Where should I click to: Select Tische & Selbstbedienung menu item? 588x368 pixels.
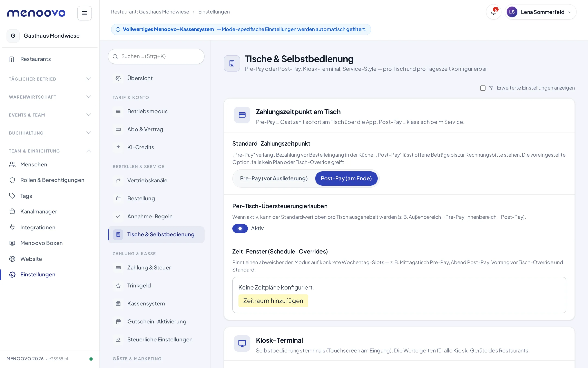156,234
